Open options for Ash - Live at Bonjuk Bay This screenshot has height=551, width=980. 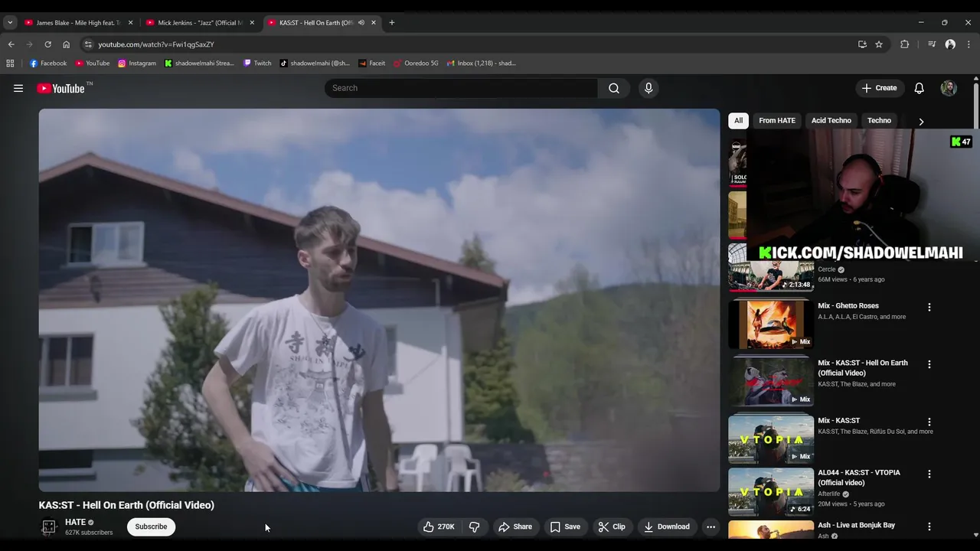[929, 527]
